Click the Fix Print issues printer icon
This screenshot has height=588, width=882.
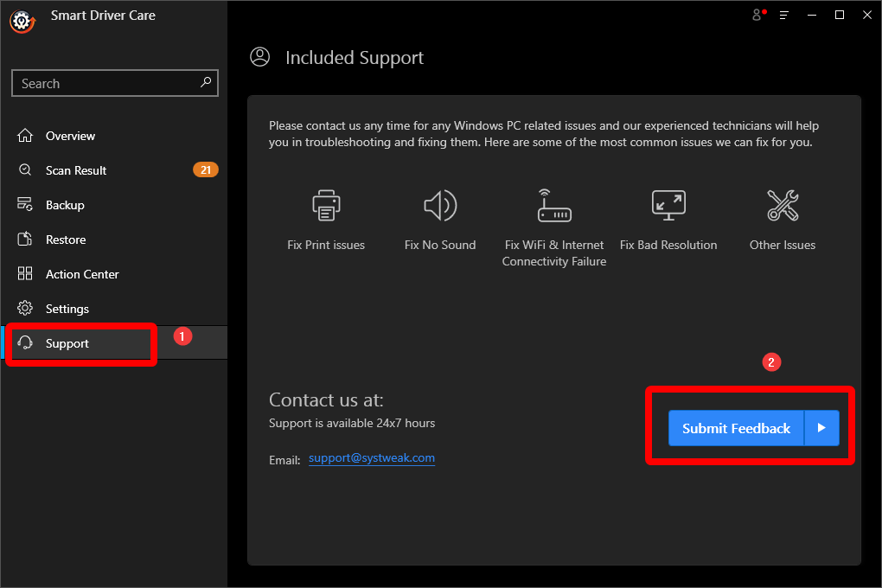coord(326,205)
